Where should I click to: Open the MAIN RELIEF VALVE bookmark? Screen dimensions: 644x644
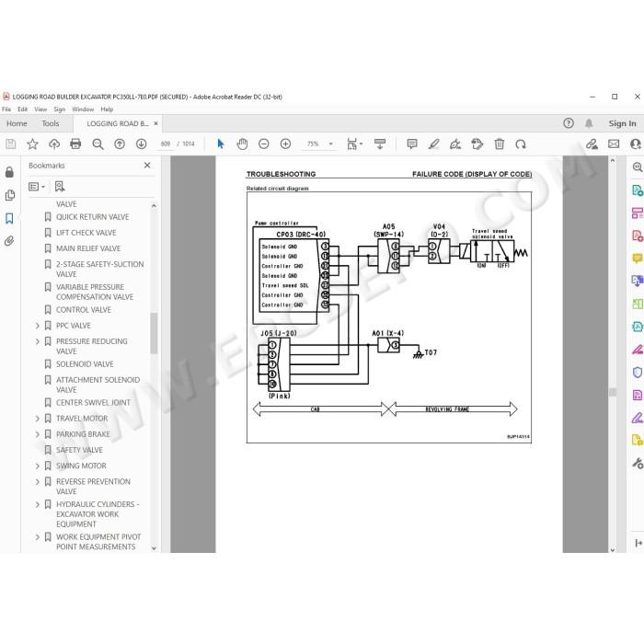tap(88, 248)
